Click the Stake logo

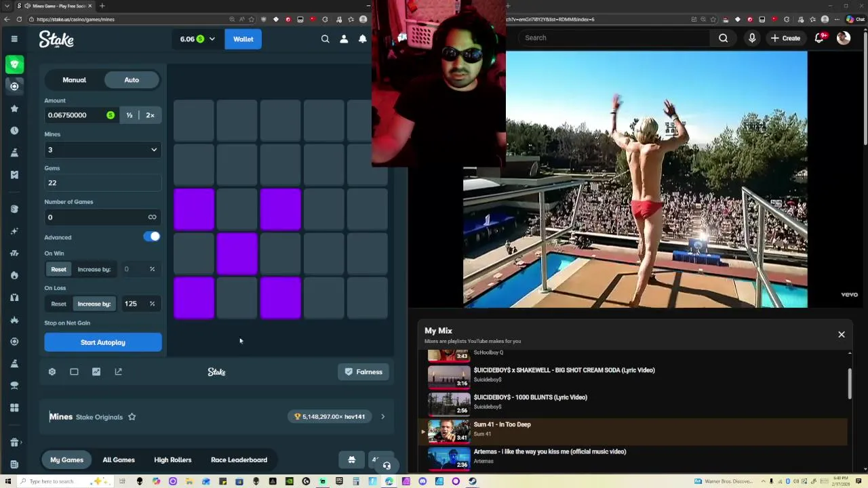tap(56, 39)
